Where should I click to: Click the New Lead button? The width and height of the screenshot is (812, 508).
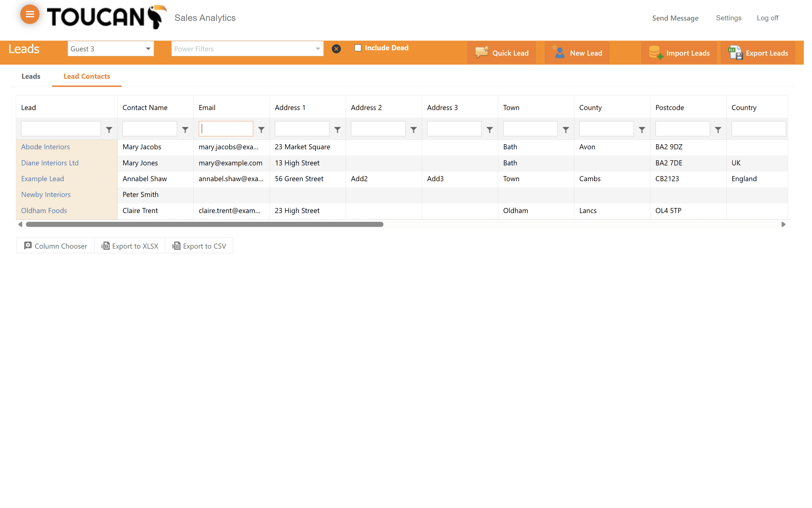577,53
